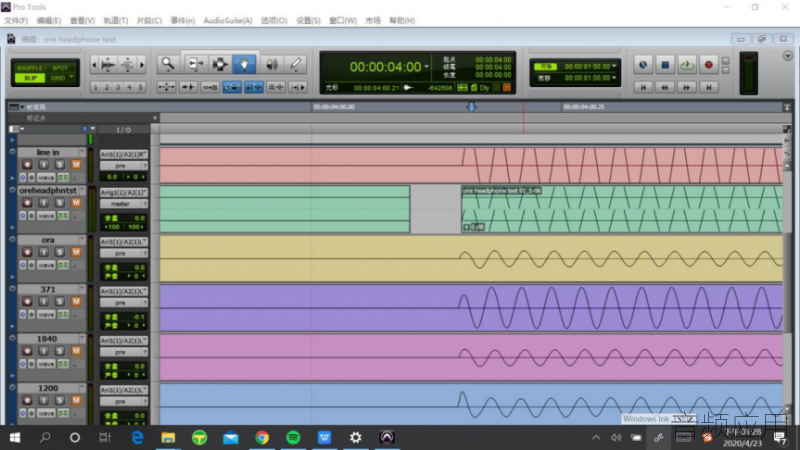Open Spotify from the taskbar
The height and width of the screenshot is (450, 800).
point(293,437)
